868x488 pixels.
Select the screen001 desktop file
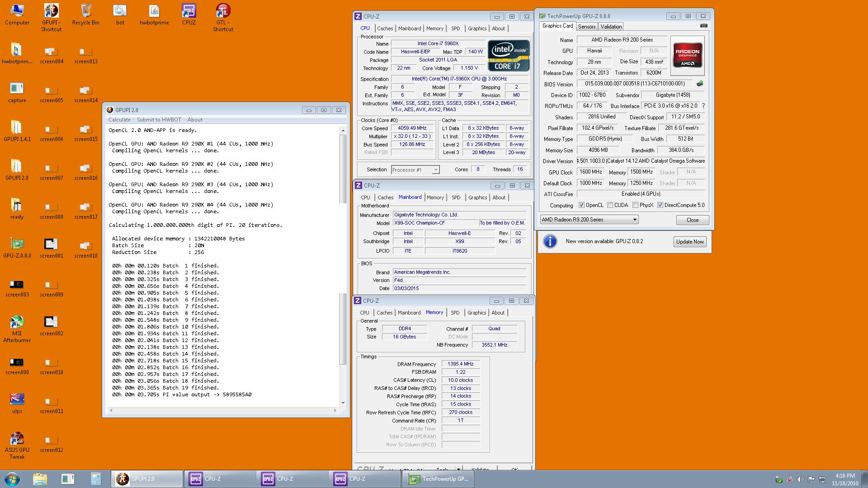coord(52,248)
